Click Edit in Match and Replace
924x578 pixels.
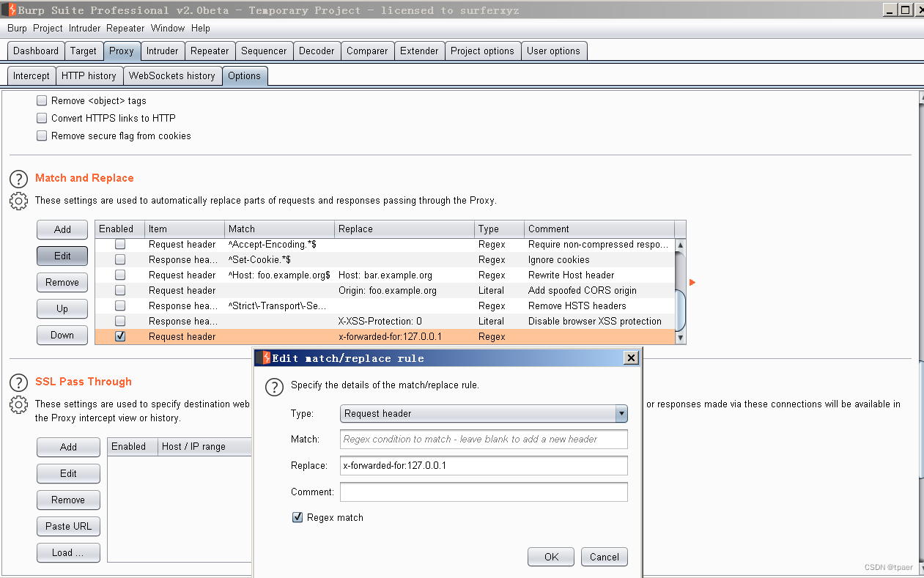point(62,256)
